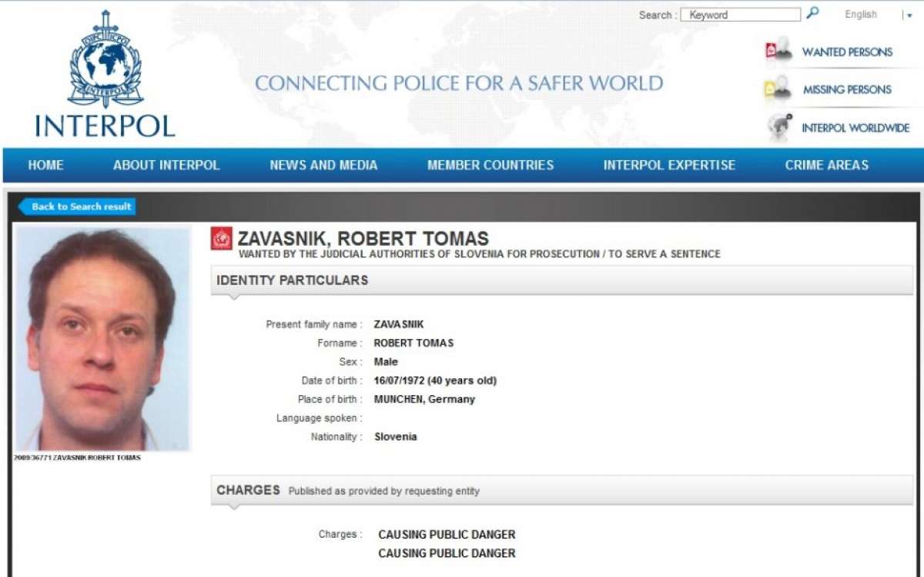Click the Interpol Worldwide globe icon

click(781, 127)
